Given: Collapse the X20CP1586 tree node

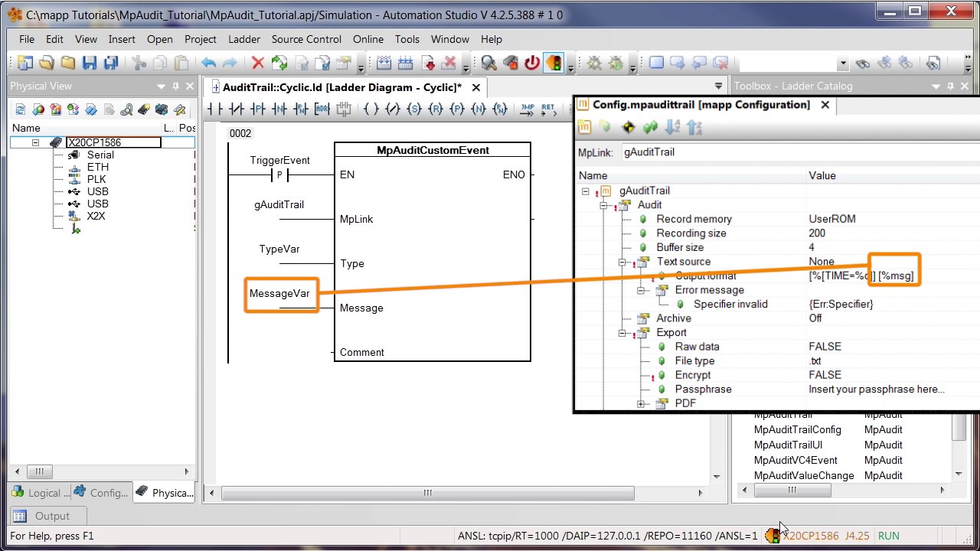Looking at the screenshot, I should click(x=35, y=142).
